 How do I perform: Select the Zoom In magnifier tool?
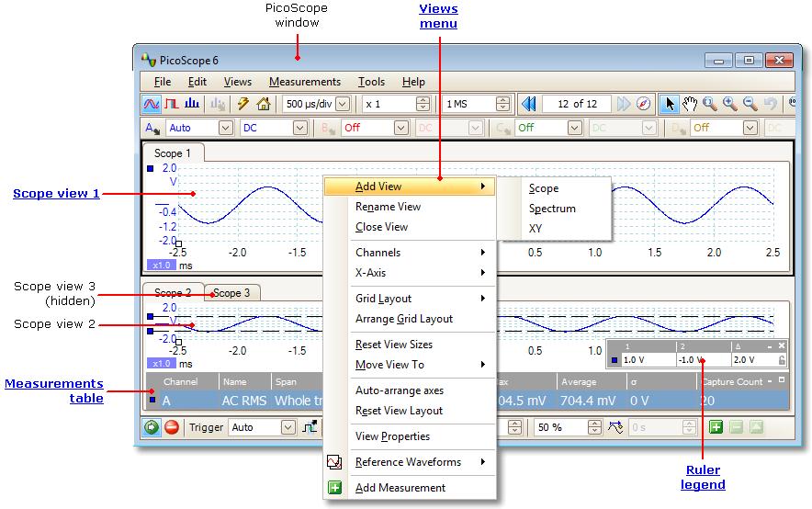pyautogui.click(x=729, y=104)
